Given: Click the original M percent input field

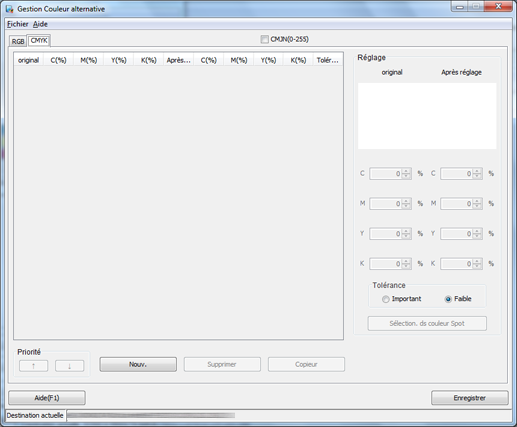Looking at the screenshot, I should [386, 204].
